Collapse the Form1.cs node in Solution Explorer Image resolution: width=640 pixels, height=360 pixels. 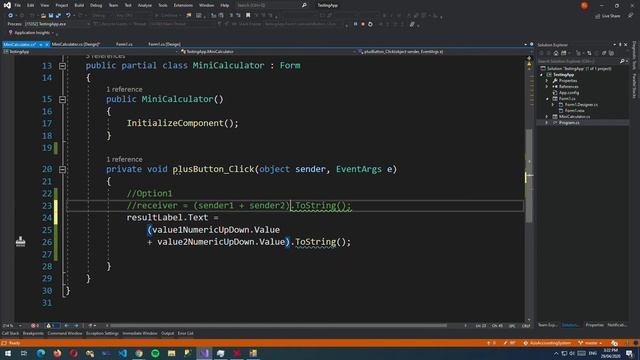click(547, 99)
